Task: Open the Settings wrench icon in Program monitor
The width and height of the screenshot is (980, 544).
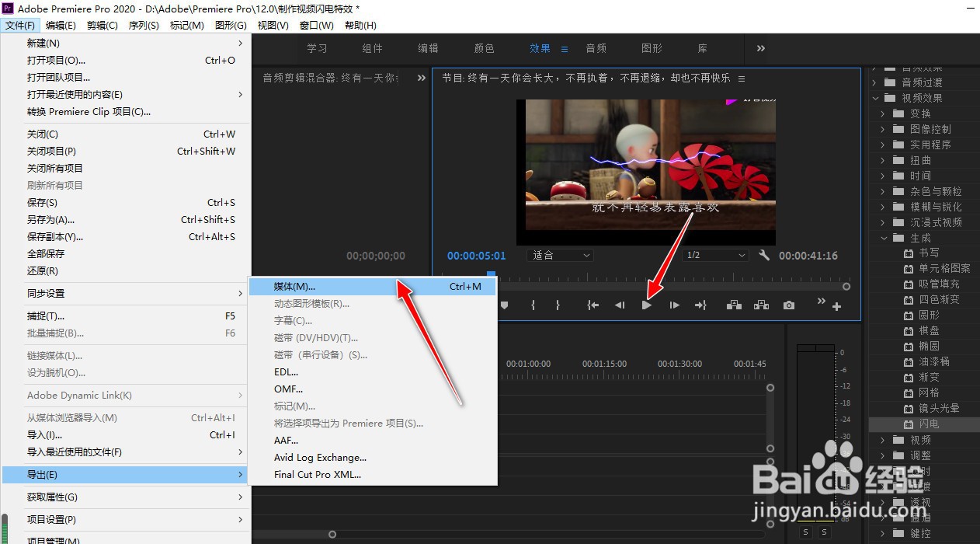Action: [764, 255]
